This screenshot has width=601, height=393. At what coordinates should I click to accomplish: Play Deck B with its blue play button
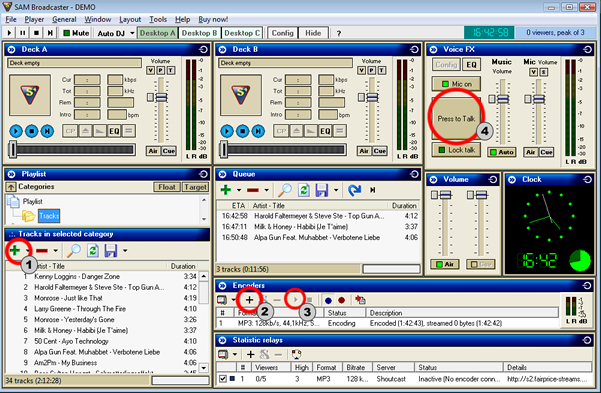click(227, 131)
